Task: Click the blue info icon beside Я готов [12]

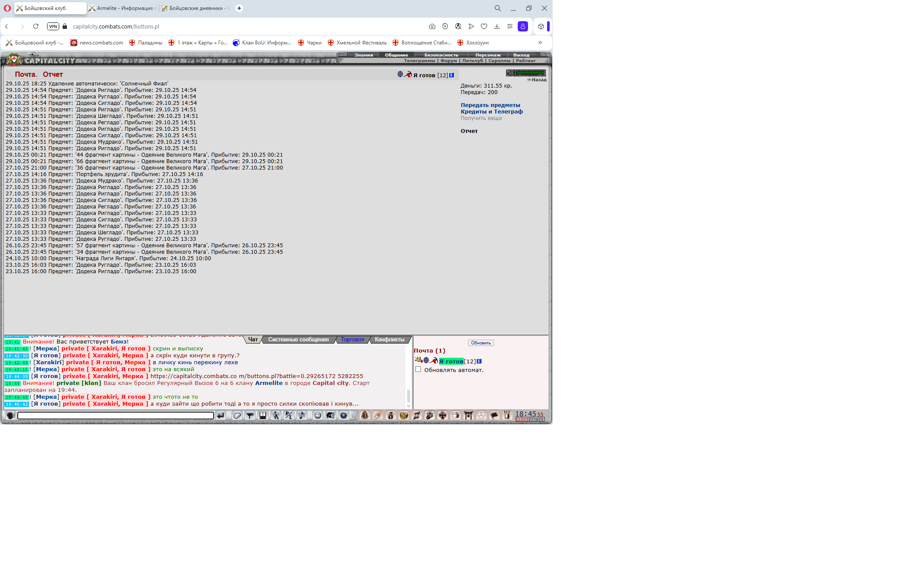Action: (x=452, y=75)
